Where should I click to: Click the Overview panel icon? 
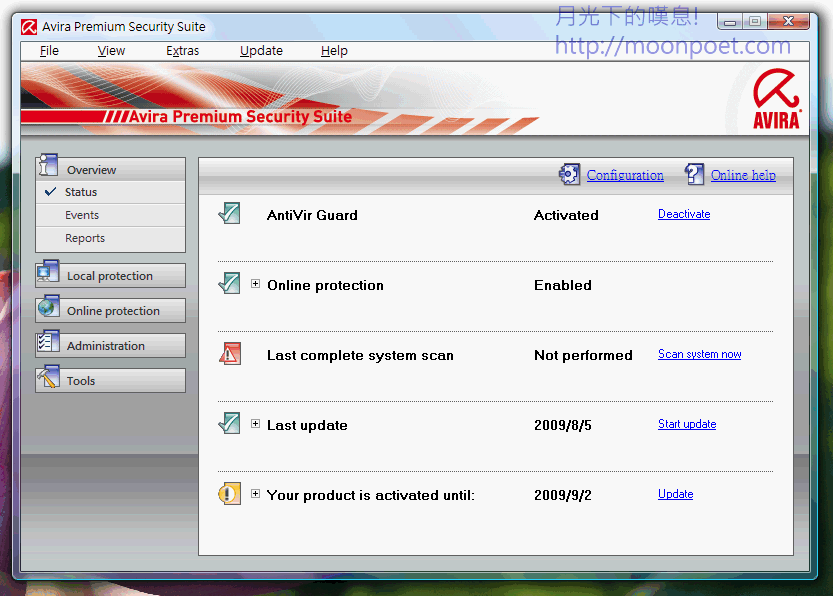click(48, 168)
